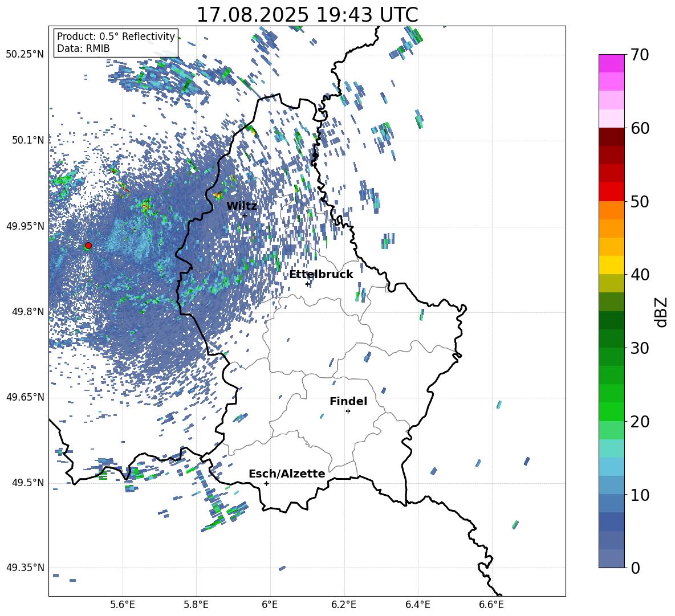
Task: Click the 50.1°N latitude label
Action: point(27,140)
